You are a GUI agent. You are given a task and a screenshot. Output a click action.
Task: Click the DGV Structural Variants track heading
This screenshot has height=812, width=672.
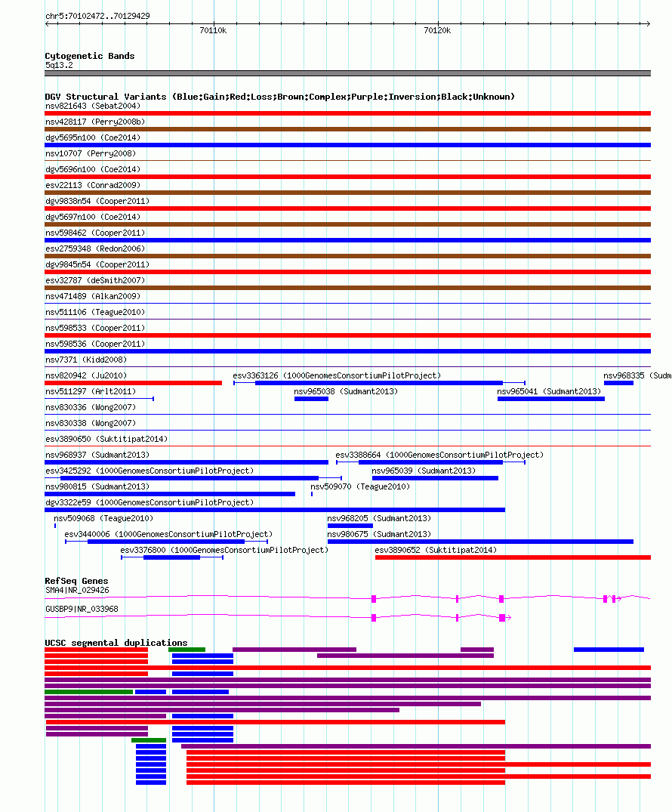[279, 97]
